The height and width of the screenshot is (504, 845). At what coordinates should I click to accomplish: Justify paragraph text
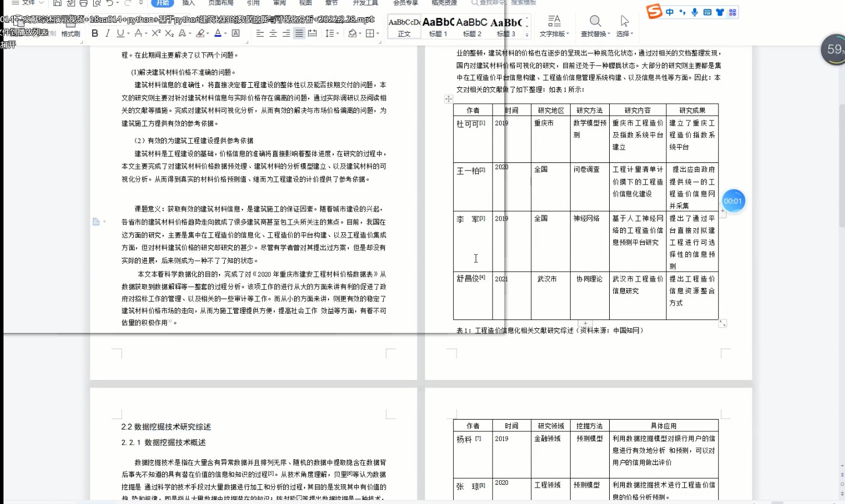(299, 33)
